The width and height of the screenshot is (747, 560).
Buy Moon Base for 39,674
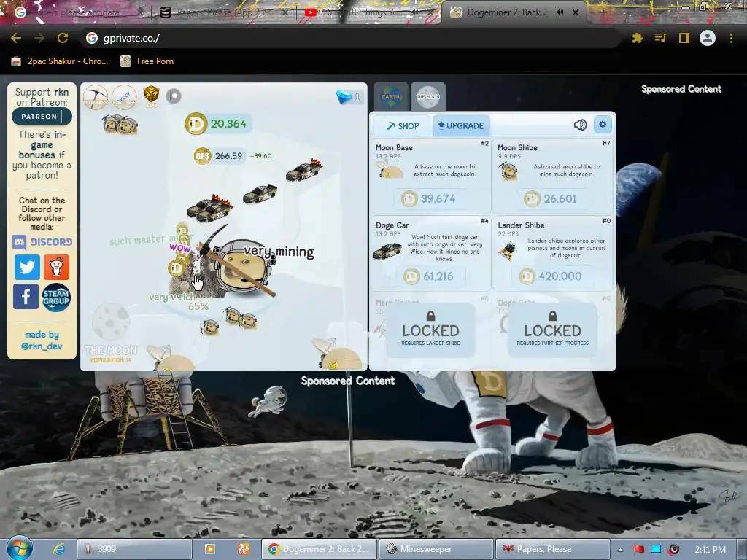(x=430, y=198)
